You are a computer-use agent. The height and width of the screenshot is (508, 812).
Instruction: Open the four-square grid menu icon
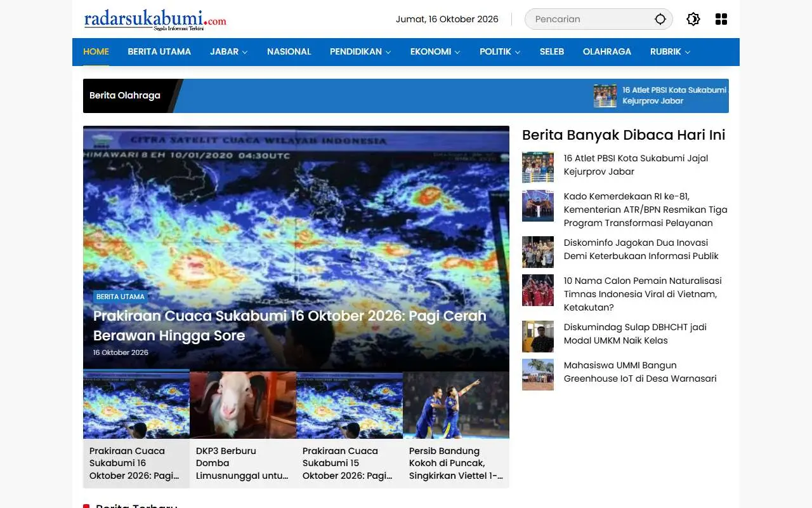coord(721,19)
